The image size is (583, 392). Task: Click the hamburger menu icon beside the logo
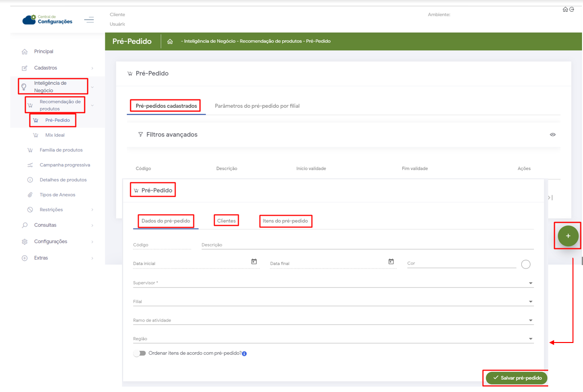pyautogui.click(x=89, y=20)
